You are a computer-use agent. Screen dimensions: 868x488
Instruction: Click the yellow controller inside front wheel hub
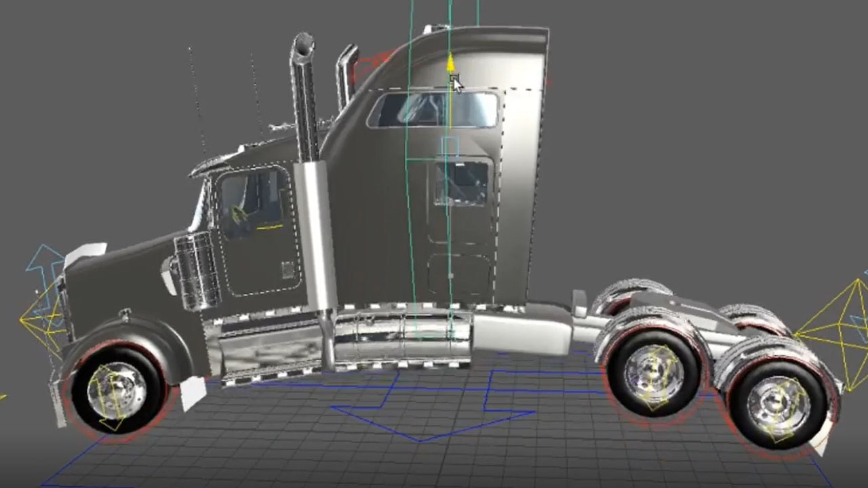coord(112,401)
